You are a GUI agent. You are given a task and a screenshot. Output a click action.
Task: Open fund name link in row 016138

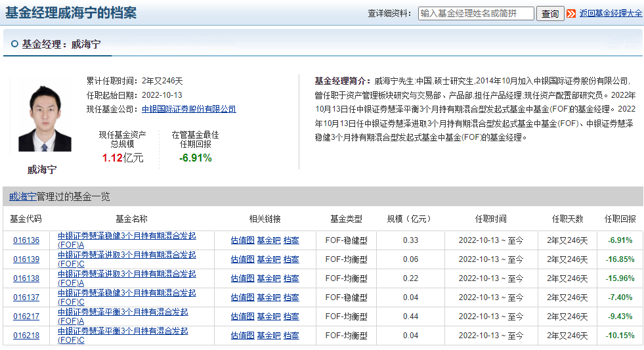127,278
